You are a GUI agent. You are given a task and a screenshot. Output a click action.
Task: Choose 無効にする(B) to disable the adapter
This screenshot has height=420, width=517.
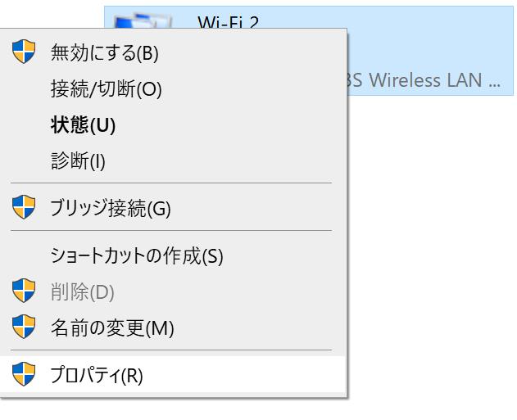104,53
